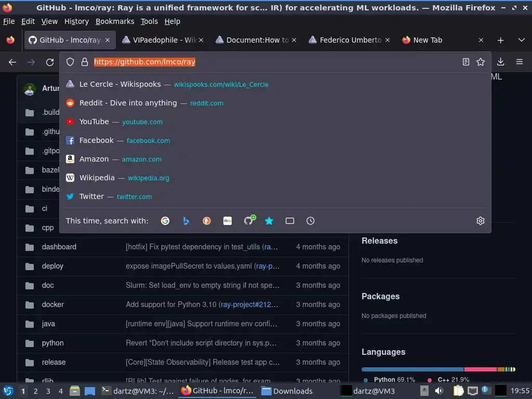Switch to the Document:How to tab
Screen dimensions: 532x399
(x=256, y=40)
